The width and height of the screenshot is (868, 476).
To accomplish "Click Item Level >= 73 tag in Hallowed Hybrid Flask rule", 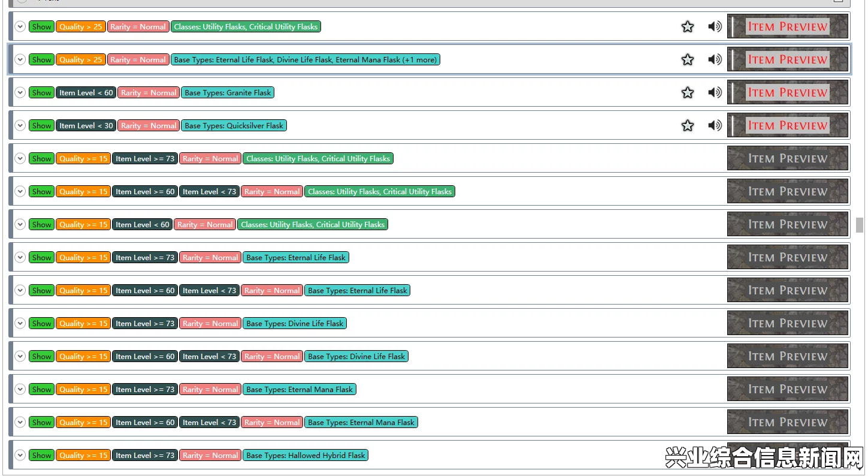I will coord(145,455).
